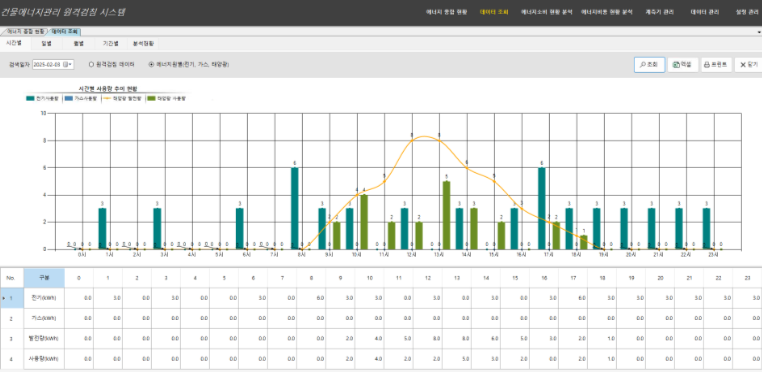Open the calendar icon in 검색일자 field
Viewport: 762px width, 372px height.
pyautogui.click(x=66, y=65)
